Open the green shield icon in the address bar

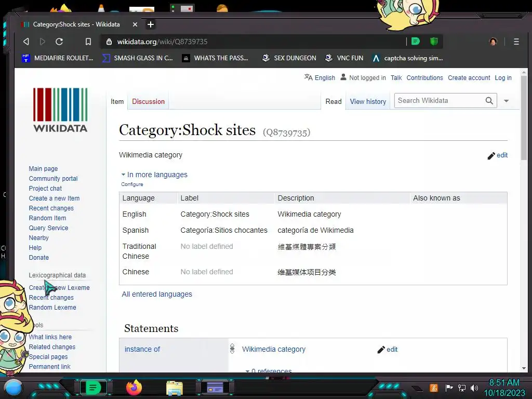pyautogui.click(x=434, y=42)
